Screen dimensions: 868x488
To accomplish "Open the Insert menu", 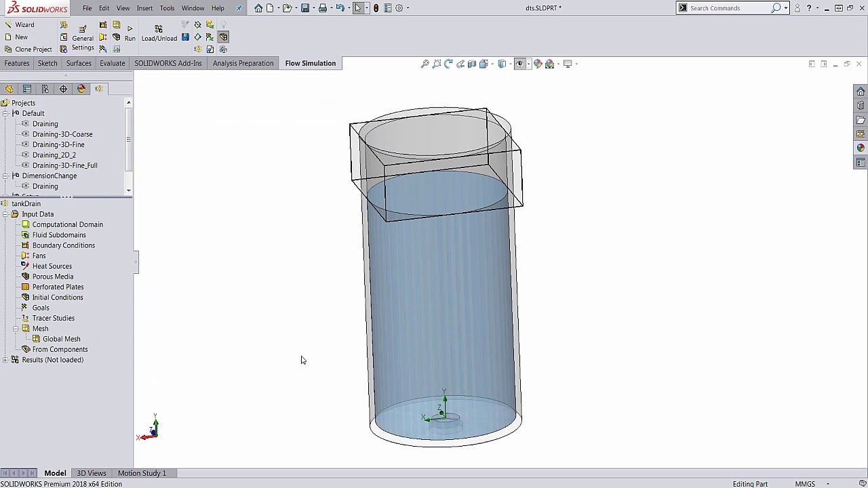I will 144,8.
